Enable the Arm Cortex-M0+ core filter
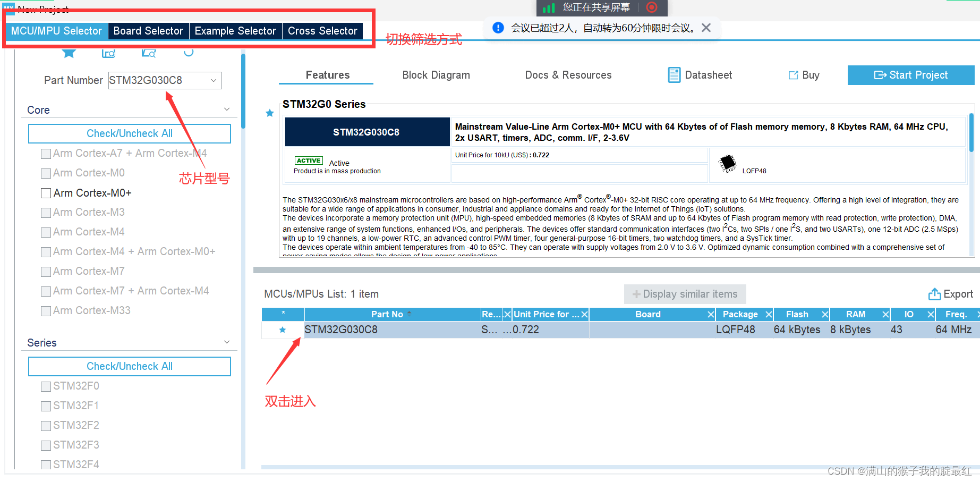 tap(46, 193)
